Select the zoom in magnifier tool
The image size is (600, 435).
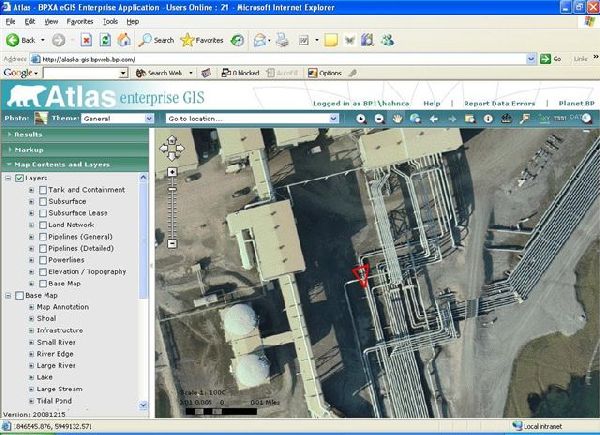(361, 118)
